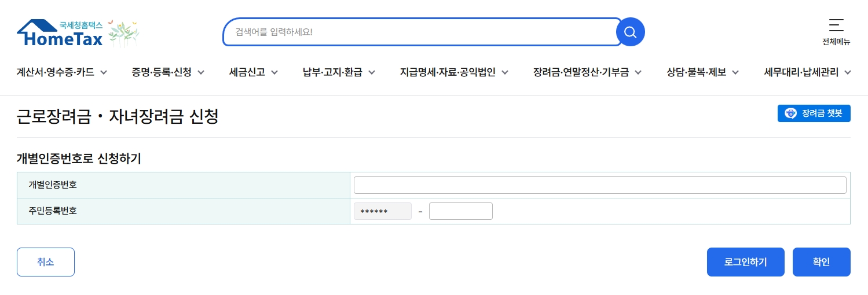Screen dimensions: 868x295
Task: Click the 개별인증번호 row label
Action: coord(53,185)
